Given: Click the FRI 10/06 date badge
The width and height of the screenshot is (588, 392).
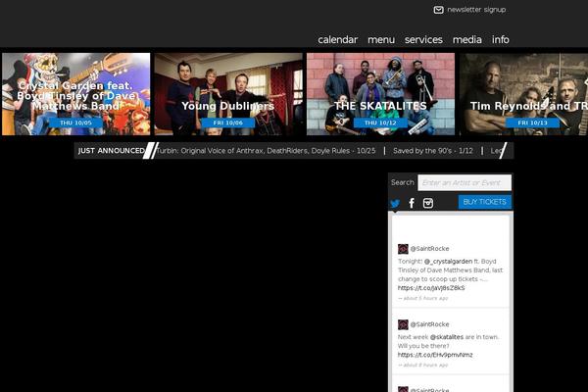Looking at the screenshot, I should (x=228, y=122).
